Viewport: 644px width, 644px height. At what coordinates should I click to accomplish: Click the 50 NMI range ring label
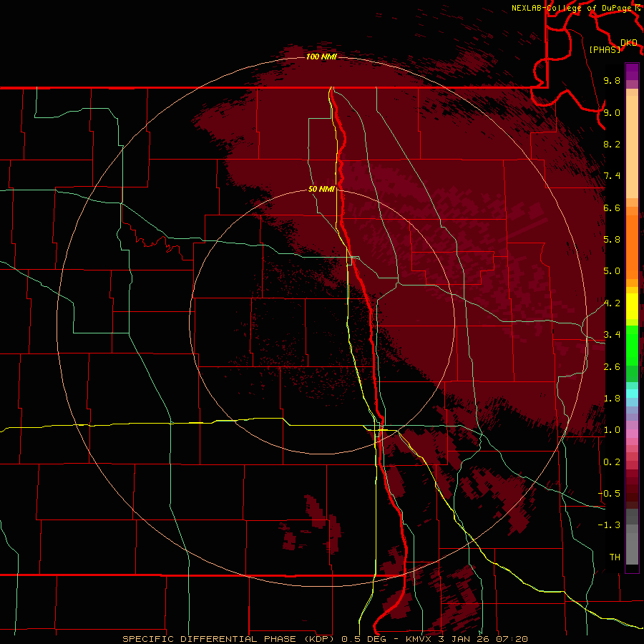pos(321,189)
